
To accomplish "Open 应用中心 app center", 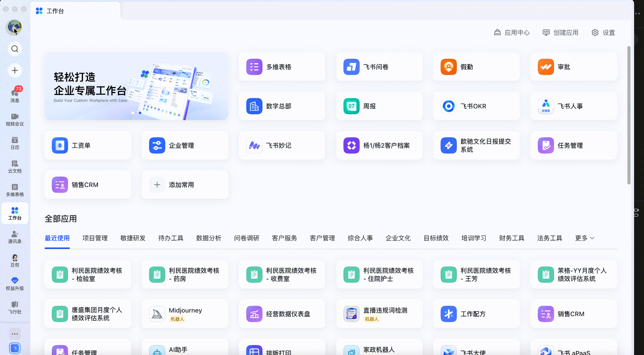I will tap(512, 33).
